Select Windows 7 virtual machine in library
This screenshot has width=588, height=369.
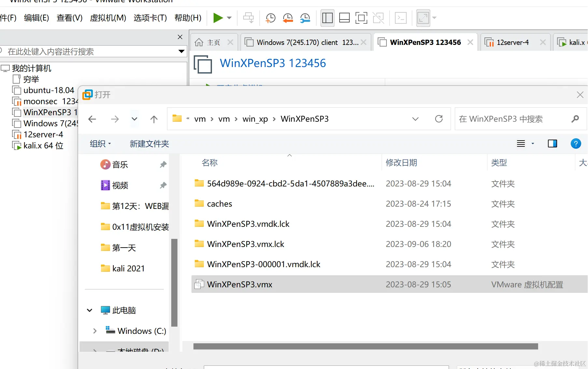click(x=51, y=124)
